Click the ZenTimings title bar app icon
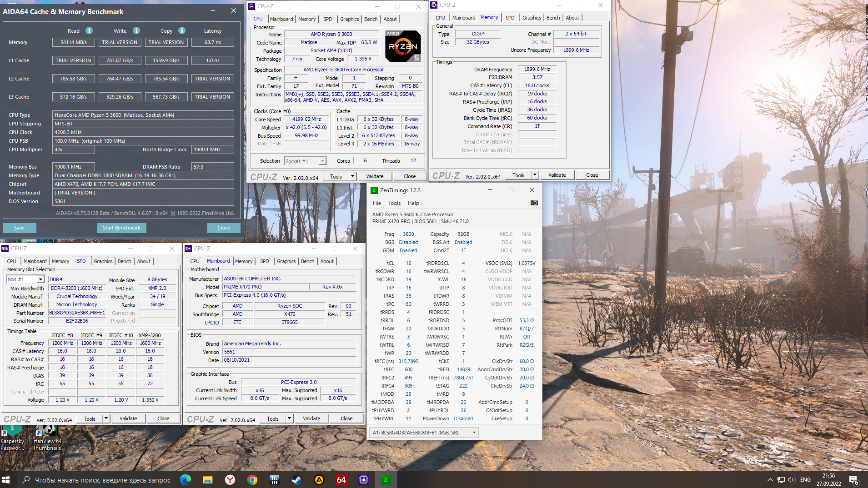This screenshot has width=868, height=488. 374,190
